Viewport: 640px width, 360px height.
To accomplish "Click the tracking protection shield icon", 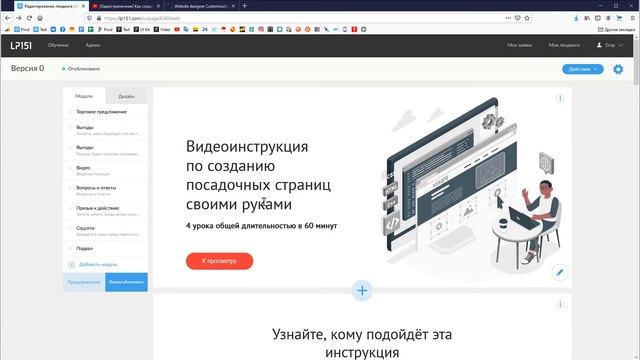I will coord(89,18).
